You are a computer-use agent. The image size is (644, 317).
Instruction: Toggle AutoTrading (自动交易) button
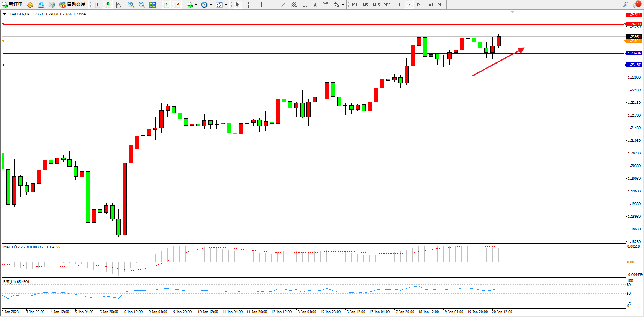pyautogui.click(x=72, y=5)
